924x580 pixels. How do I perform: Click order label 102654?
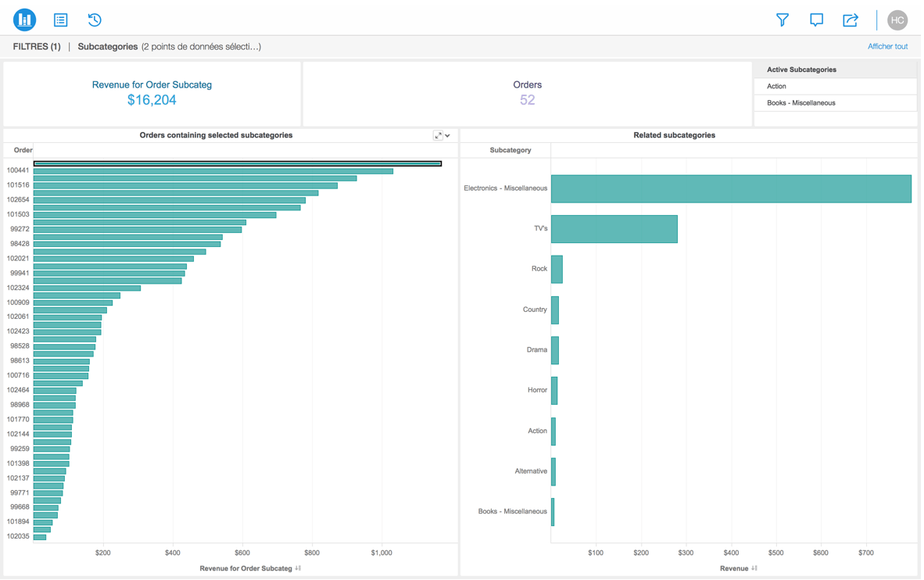click(x=18, y=200)
